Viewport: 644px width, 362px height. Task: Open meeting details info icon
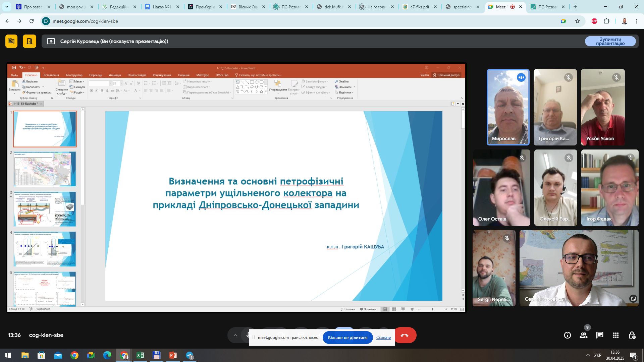click(x=568, y=335)
